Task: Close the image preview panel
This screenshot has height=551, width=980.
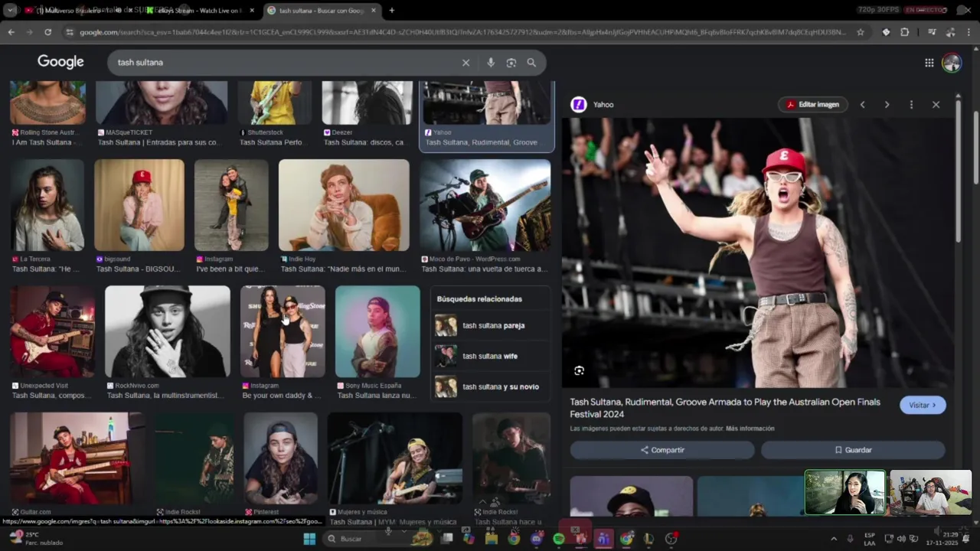Action: tap(936, 105)
